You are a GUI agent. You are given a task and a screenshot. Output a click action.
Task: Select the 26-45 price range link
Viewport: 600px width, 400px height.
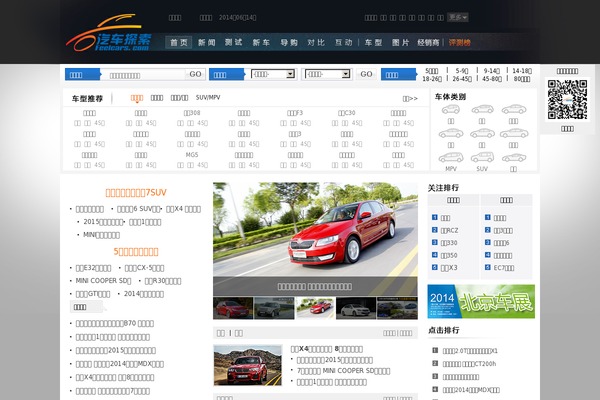pos(462,79)
